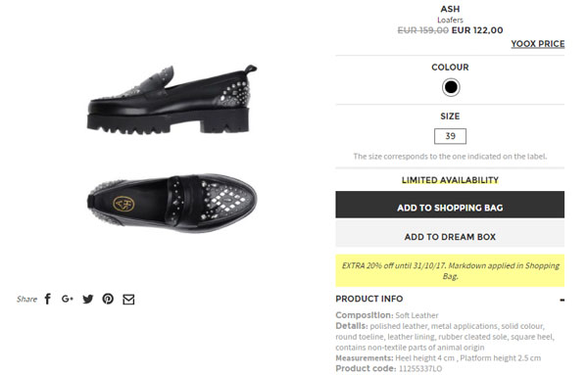Share product on Twitter
The width and height of the screenshot is (588, 375).
[x=88, y=299]
